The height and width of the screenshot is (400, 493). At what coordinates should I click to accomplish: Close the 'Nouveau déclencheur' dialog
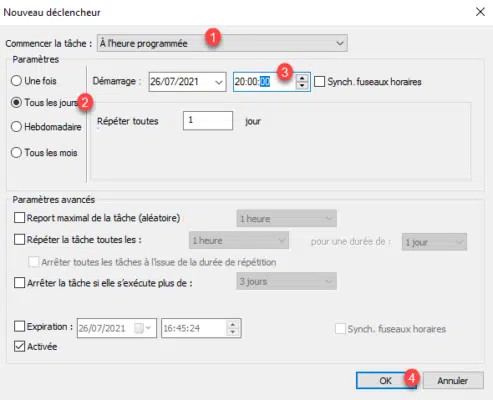click(480, 12)
